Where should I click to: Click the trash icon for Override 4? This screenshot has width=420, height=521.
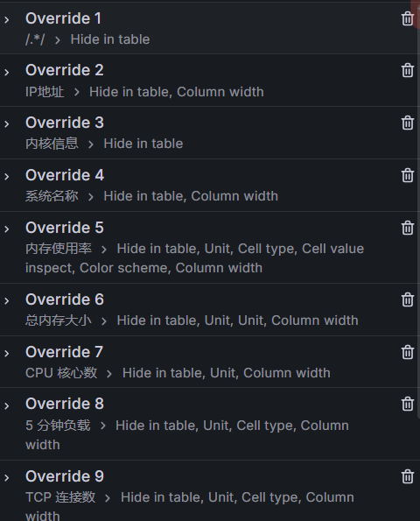(408, 175)
